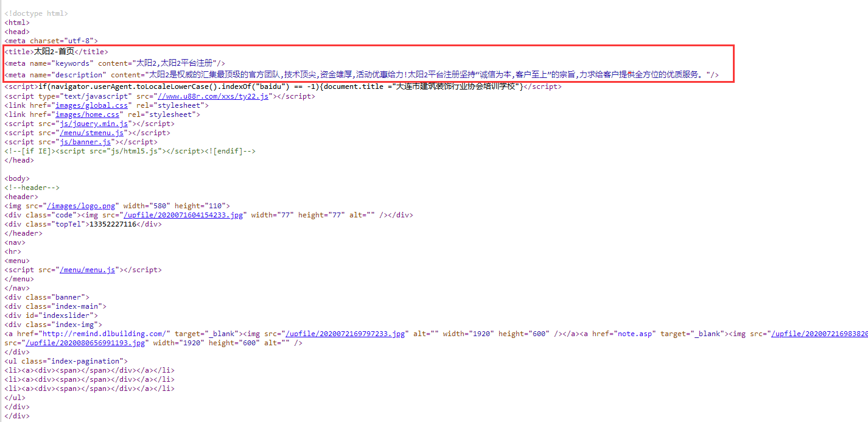Open the /menu/stmenu.js script link
This screenshot has width=868, height=422.
[91, 133]
